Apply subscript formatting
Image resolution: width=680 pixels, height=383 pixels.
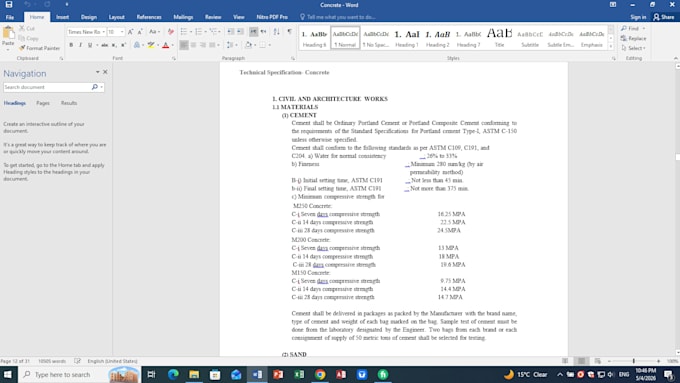114,45
